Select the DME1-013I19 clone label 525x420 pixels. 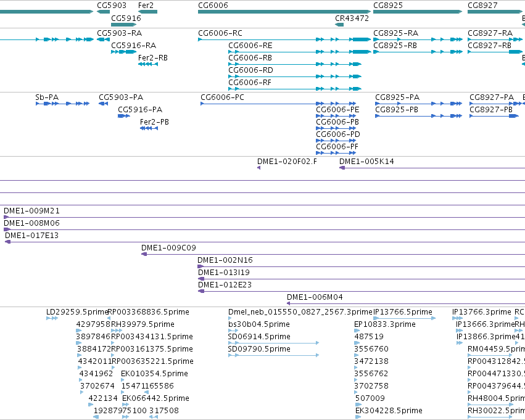(x=224, y=273)
